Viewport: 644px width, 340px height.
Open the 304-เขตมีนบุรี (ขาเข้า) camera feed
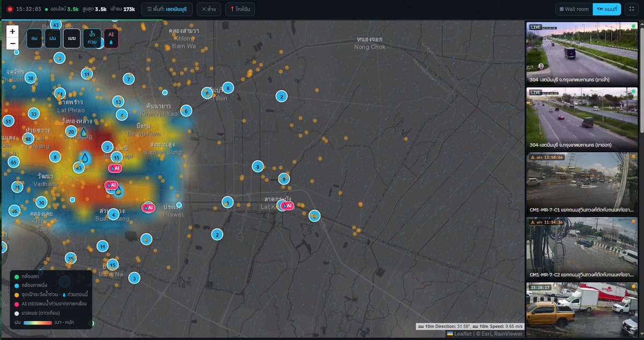click(582, 53)
